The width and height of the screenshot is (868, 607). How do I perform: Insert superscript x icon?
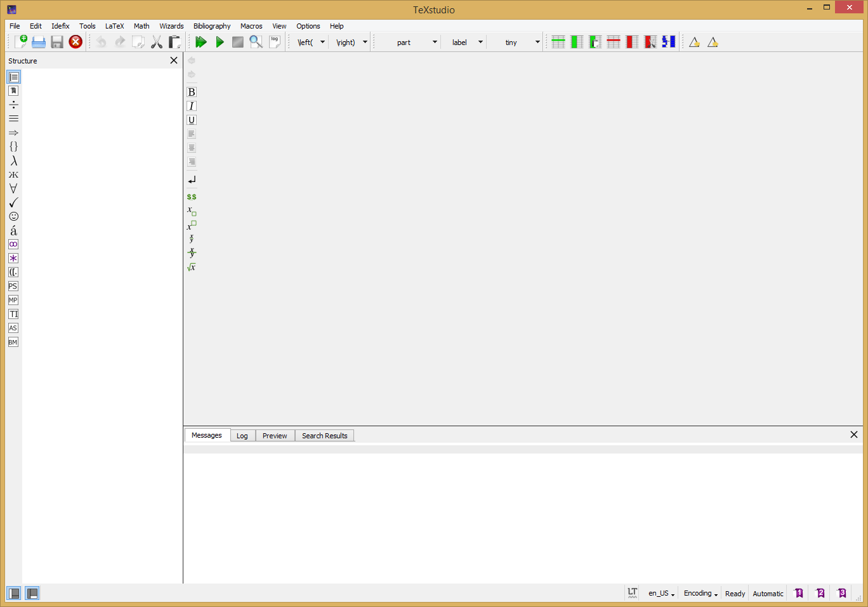pyautogui.click(x=192, y=225)
